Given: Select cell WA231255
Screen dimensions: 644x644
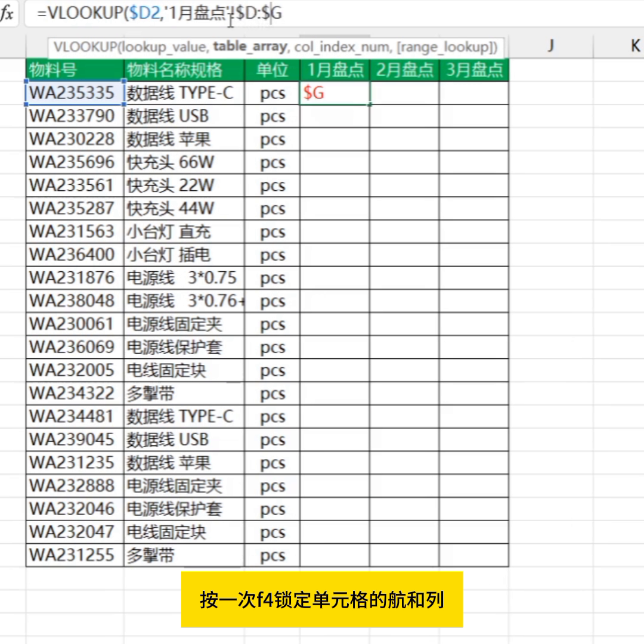Looking at the screenshot, I should pyautogui.click(x=75, y=555).
